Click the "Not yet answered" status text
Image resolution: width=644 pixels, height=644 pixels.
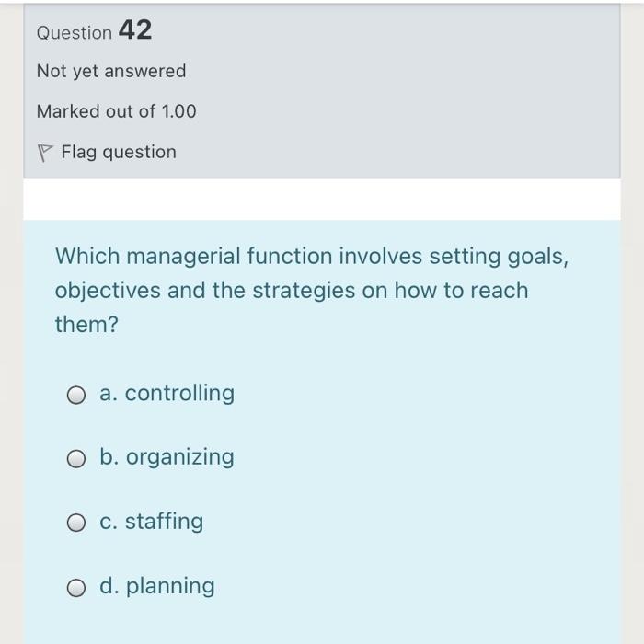[x=111, y=71]
